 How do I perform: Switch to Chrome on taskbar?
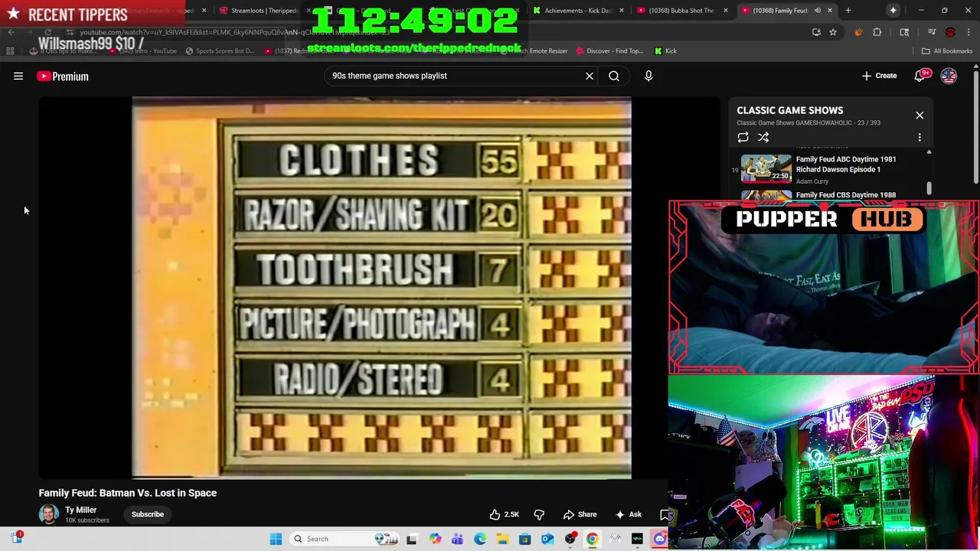tap(592, 539)
